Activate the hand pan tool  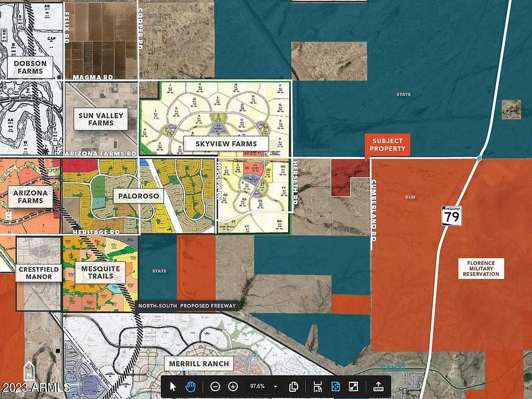click(x=191, y=386)
